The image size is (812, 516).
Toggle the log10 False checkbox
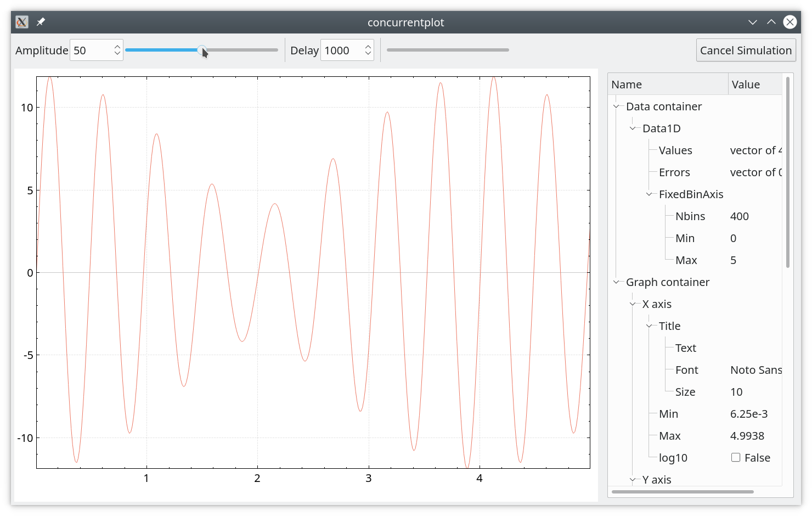pos(736,457)
